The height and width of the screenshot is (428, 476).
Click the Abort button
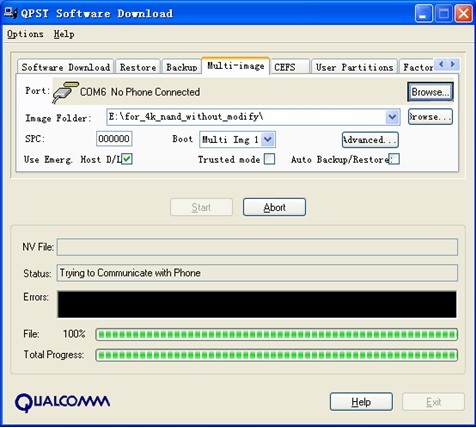tap(274, 207)
